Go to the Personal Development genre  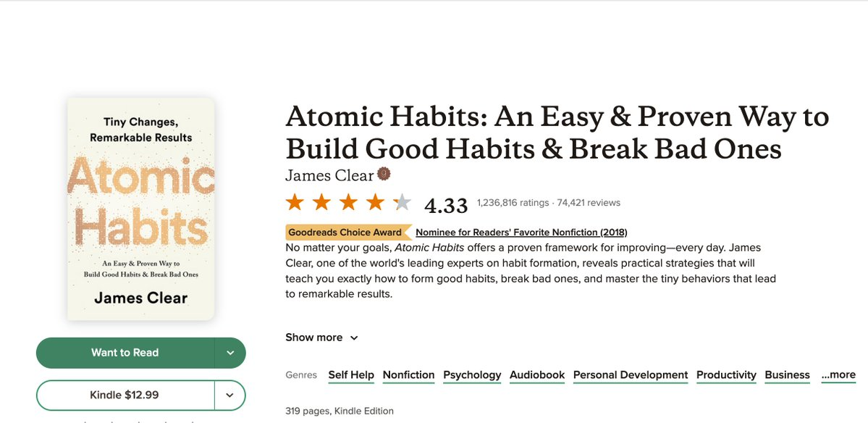[x=631, y=374]
